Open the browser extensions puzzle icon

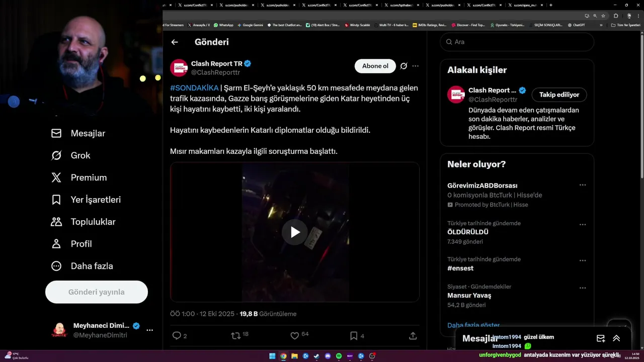(616, 16)
